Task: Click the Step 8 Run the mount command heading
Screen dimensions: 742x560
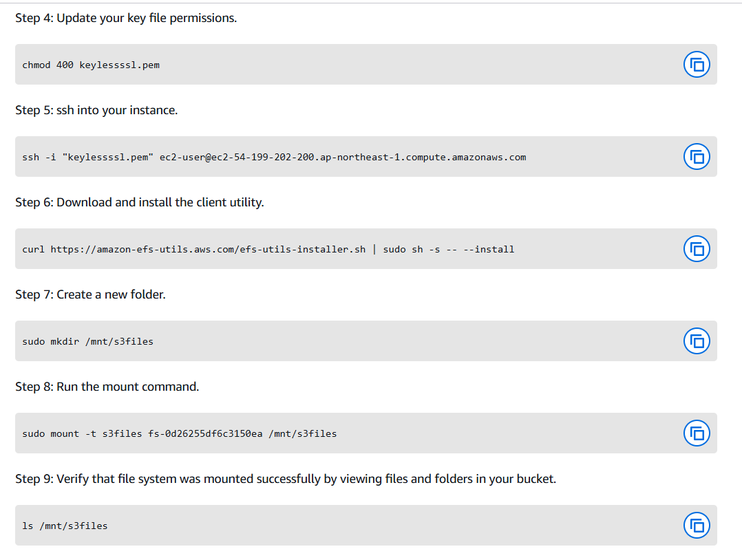Action: [x=107, y=387]
